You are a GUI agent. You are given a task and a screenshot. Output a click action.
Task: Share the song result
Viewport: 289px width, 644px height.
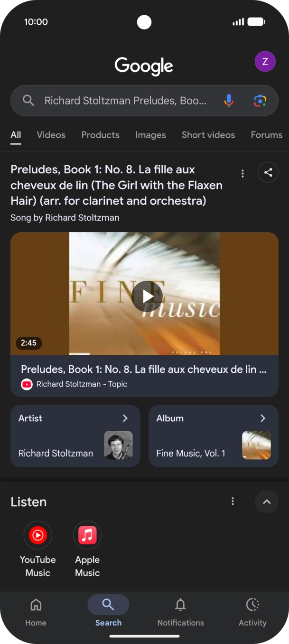click(x=268, y=172)
